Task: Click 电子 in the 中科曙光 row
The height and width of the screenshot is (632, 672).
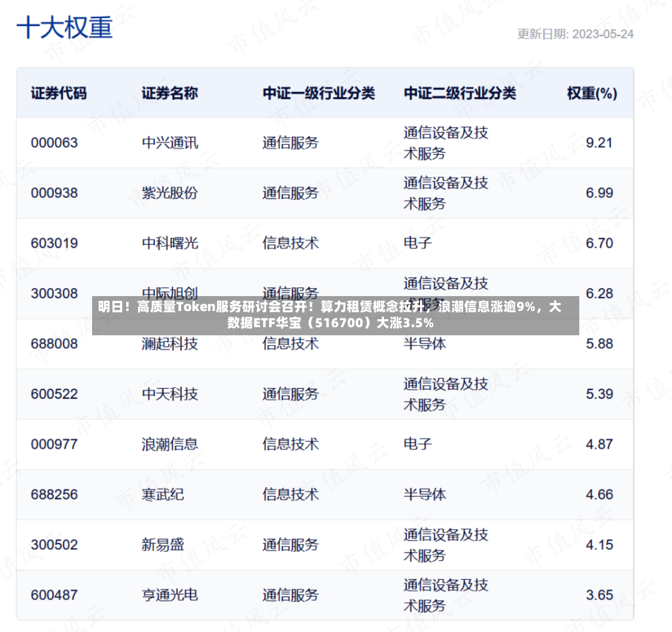Action: (x=418, y=243)
